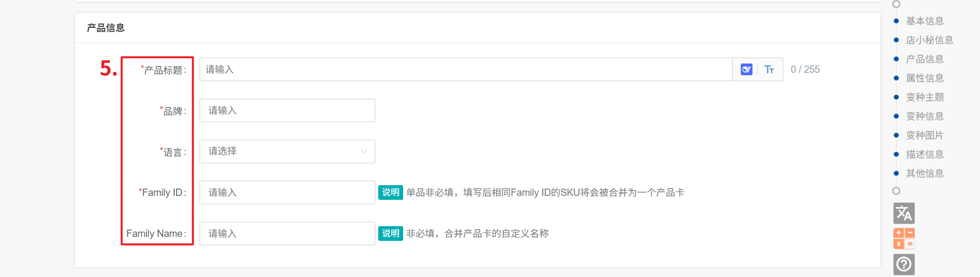Open the orange calculator icon
This screenshot has height=277, width=980.
[x=904, y=238]
